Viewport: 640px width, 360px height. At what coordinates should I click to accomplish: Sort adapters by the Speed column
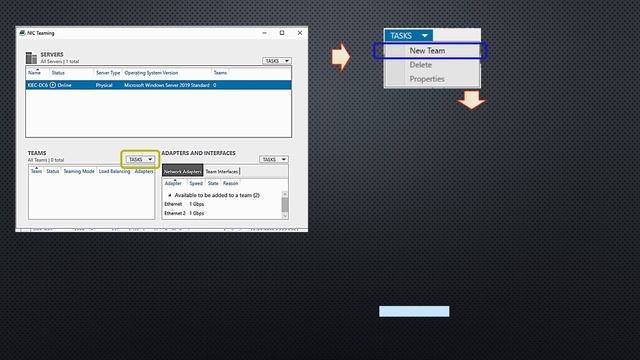pyautogui.click(x=196, y=183)
